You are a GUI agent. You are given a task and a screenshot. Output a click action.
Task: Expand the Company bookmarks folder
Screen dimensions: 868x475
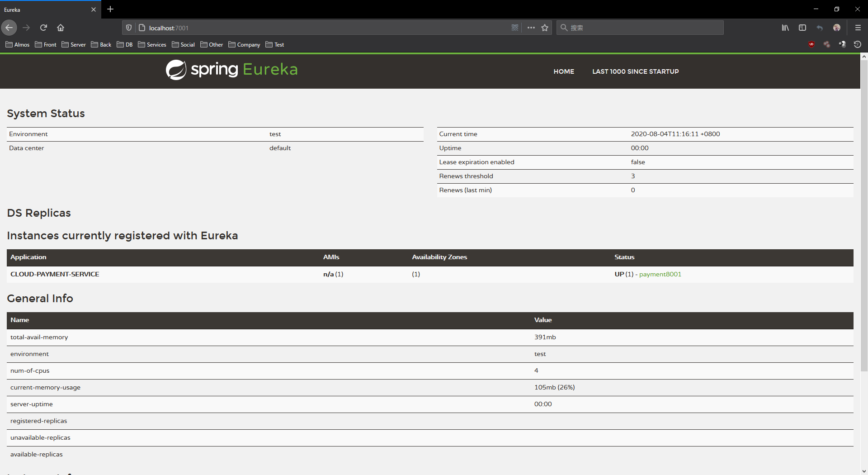244,44
